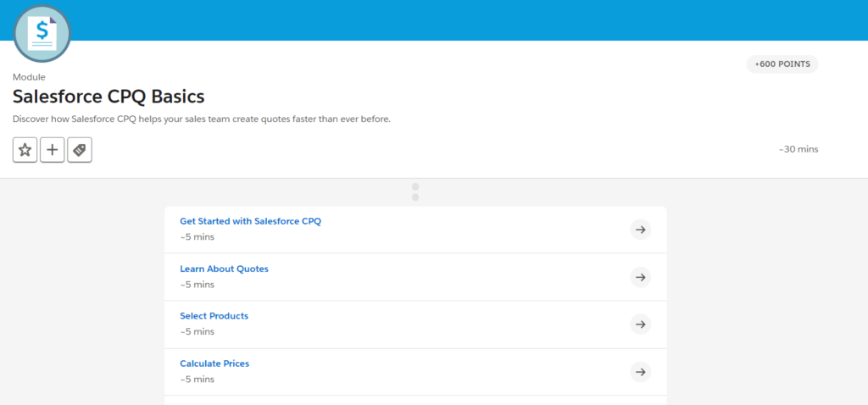Click the Salesforce CPQ Basics title
Image resolution: width=868 pixels, height=405 pixels.
click(108, 97)
